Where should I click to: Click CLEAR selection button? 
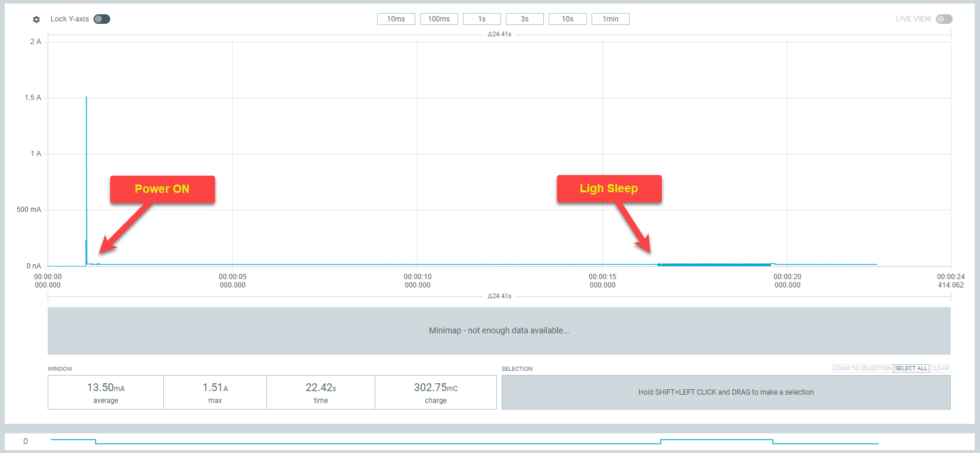coord(939,368)
